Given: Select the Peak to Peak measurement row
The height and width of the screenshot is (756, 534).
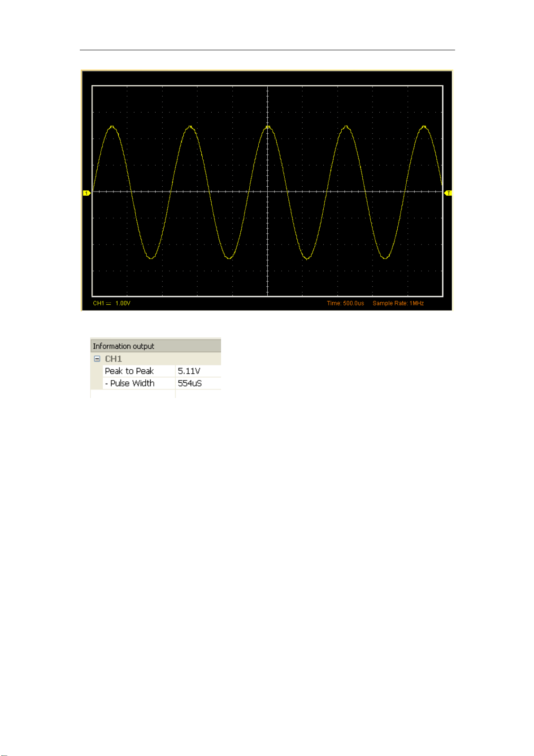Looking at the screenshot, I should click(156, 371).
